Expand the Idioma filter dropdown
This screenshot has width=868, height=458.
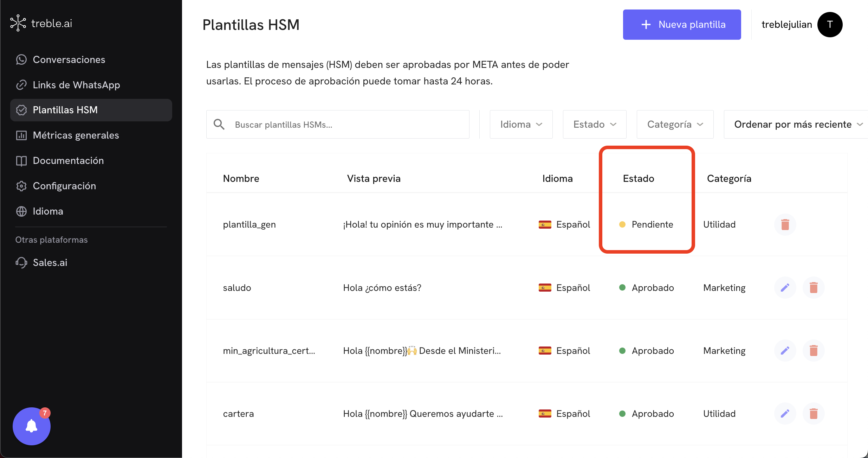[521, 124]
